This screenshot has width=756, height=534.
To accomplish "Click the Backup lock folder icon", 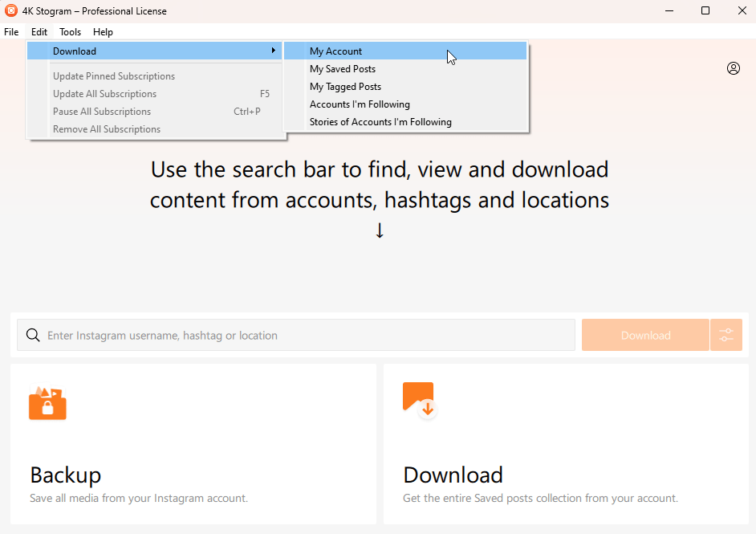I will point(47,402).
